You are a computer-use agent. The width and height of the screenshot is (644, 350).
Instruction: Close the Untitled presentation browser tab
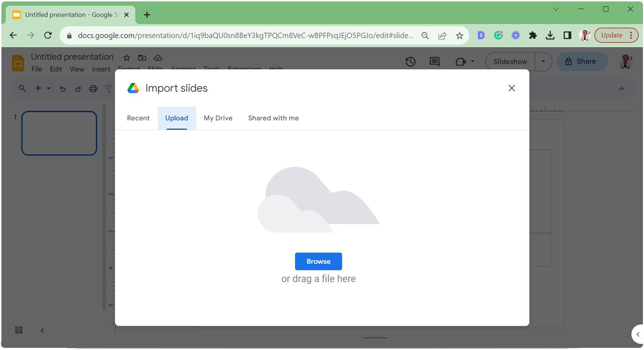coord(126,15)
